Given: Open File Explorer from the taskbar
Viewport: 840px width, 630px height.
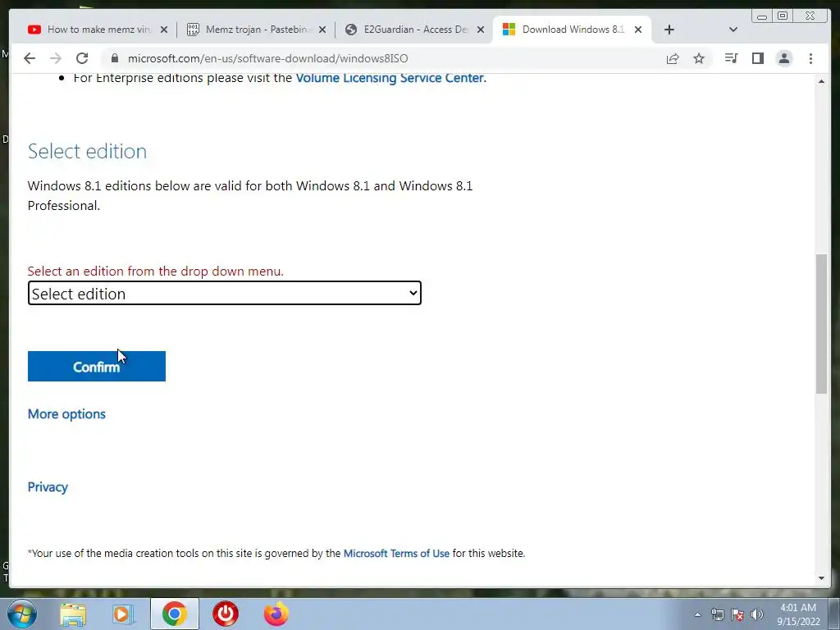Looking at the screenshot, I should 73,614.
